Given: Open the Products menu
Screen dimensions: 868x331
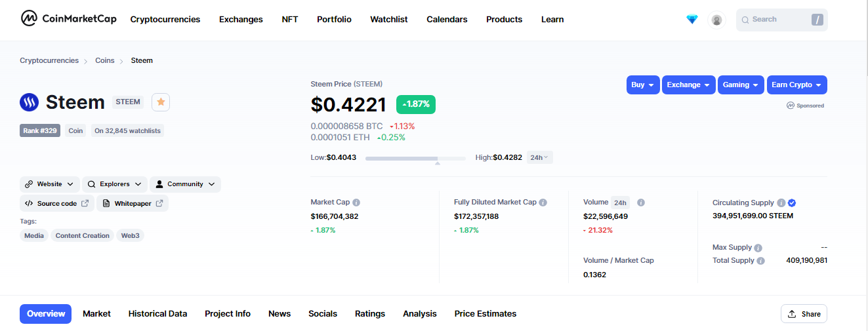Looking at the screenshot, I should (x=505, y=20).
